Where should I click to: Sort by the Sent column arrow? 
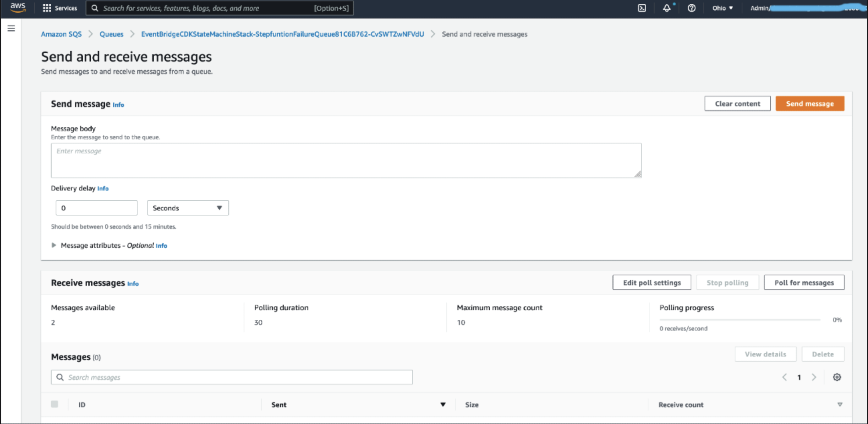tap(443, 405)
